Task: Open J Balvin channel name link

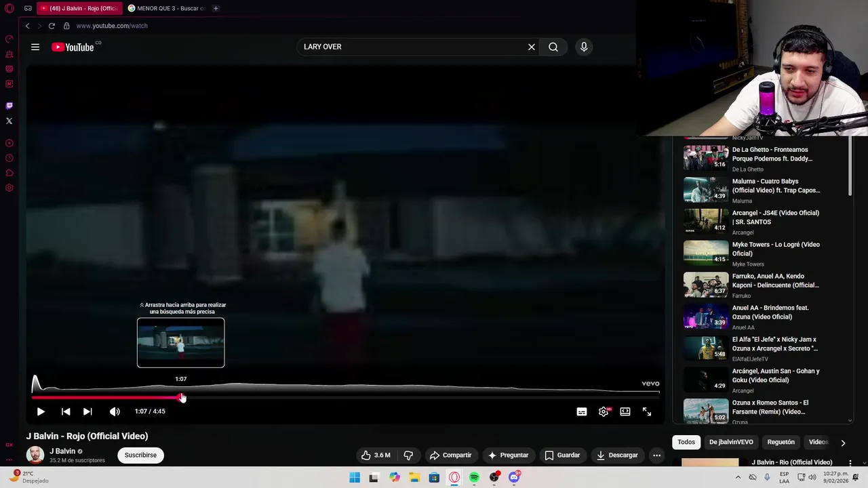Action: click(x=62, y=451)
